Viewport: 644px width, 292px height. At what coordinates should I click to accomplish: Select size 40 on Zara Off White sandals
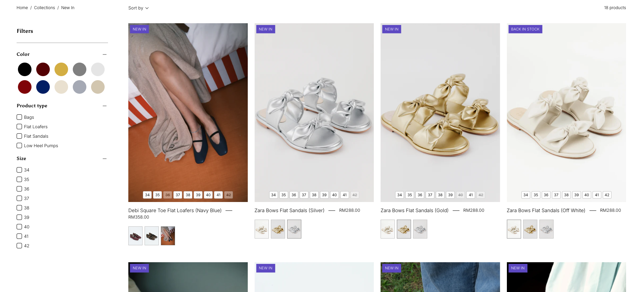click(587, 195)
